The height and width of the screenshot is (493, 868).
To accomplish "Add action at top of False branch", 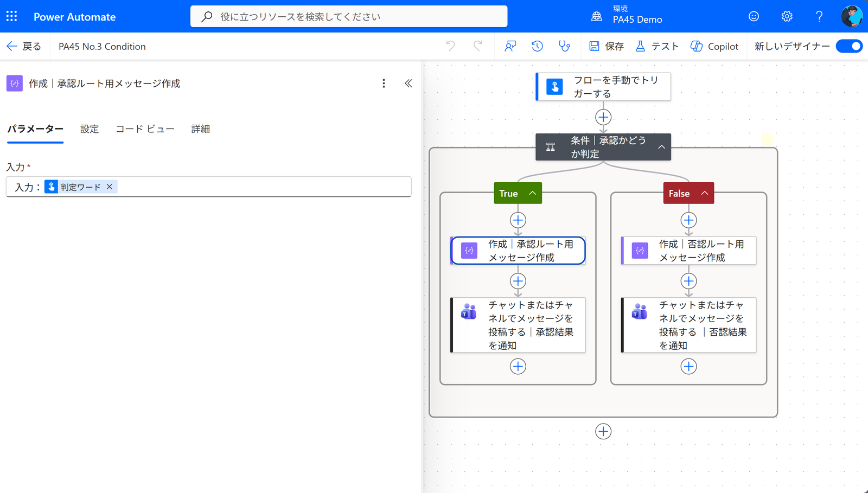I will coord(689,220).
